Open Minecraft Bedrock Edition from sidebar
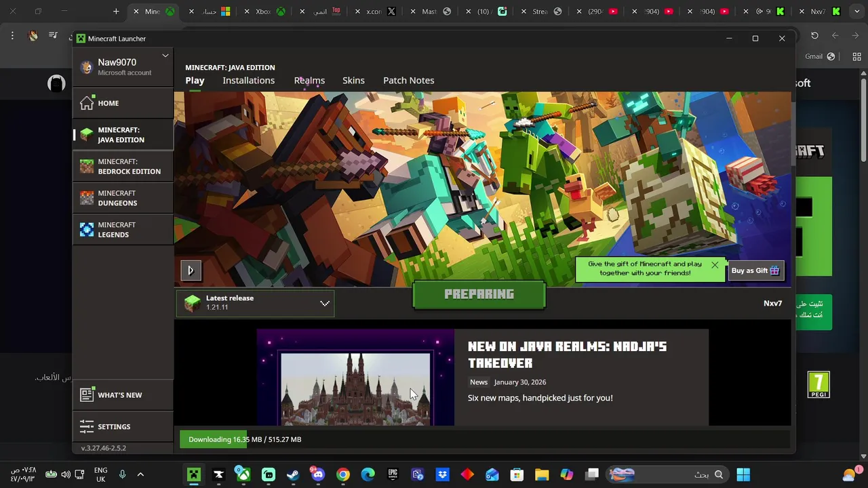This screenshot has height=488, width=868. pos(123,166)
